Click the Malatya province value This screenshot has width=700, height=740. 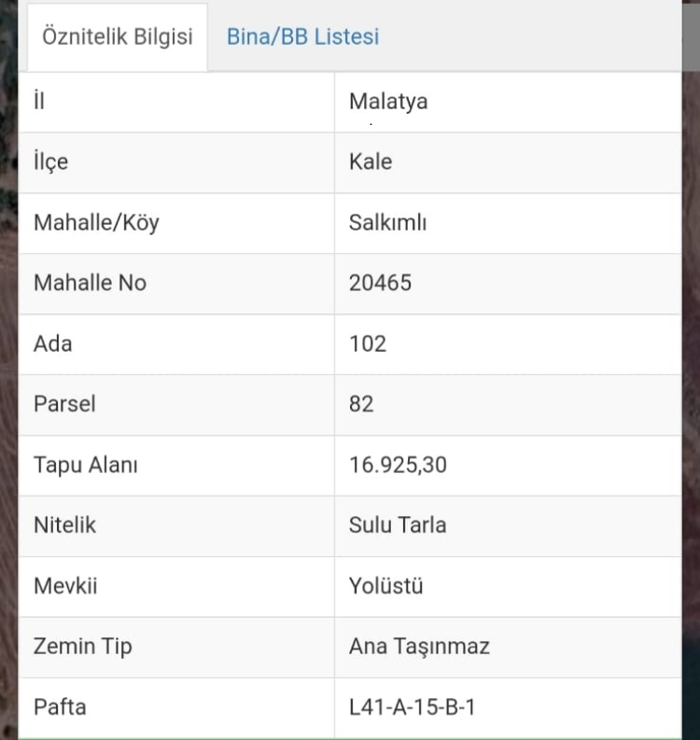pos(388,101)
